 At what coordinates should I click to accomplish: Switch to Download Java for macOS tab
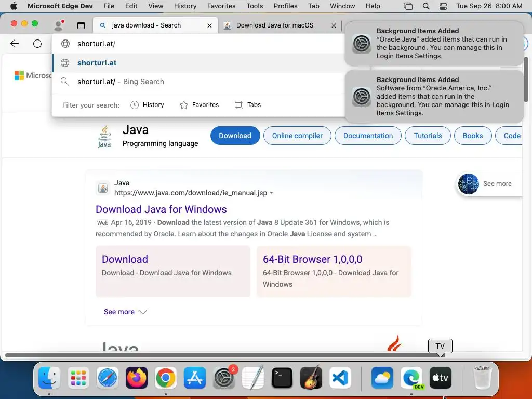click(x=280, y=25)
